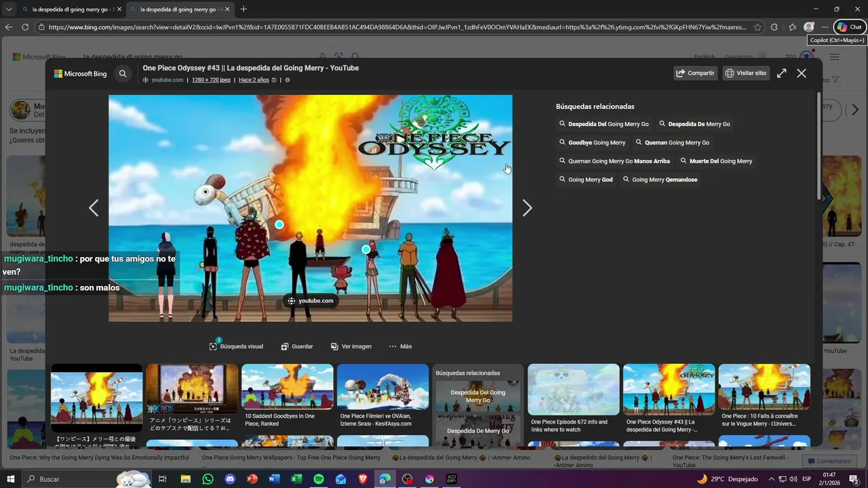868x488 pixels.
Task: Open the Brave browser from the taskbar
Action: pos(363,479)
